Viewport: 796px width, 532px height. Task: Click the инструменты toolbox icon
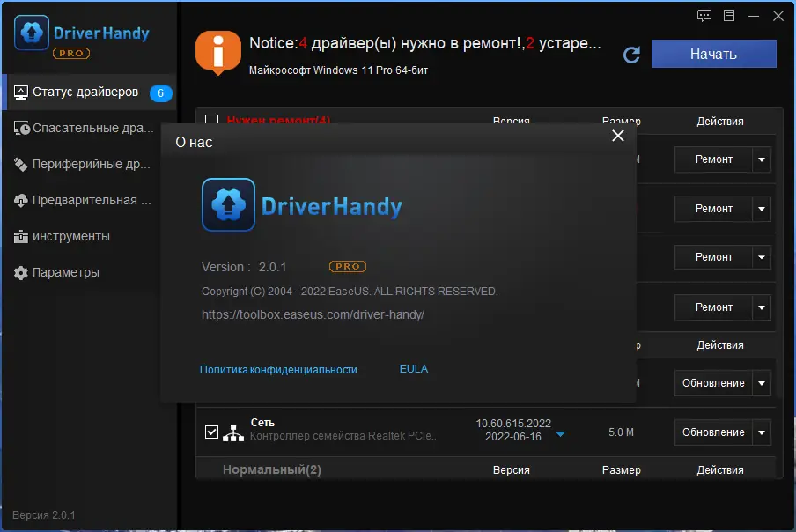click(x=21, y=237)
